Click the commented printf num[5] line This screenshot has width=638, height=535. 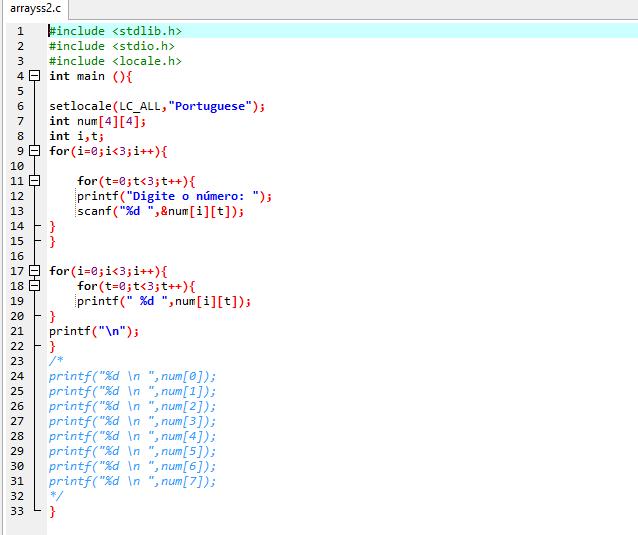tap(132, 451)
